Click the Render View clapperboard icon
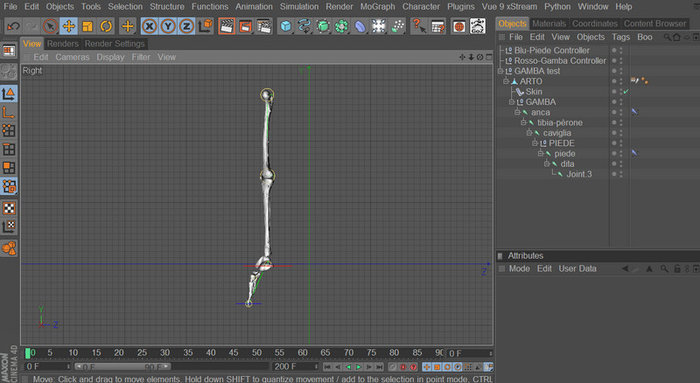Image resolution: width=700 pixels, height=383 pixels. pos(227,26)
